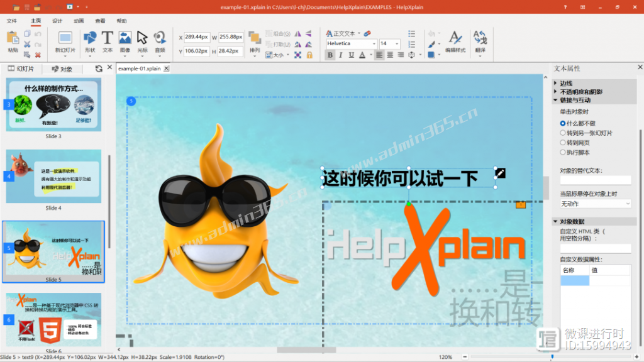This screenshot has height=362, width=644.
Task: Switch to the 设计 ribbon tab
Action: click(x=57, y=21)
